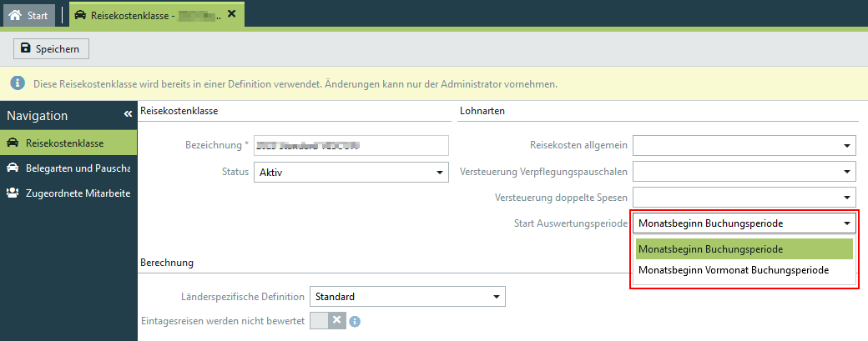The image size is (868, 341).
Task: Select Reisekostenklasse in navigation sidebar
Action: tap(68, 143)
